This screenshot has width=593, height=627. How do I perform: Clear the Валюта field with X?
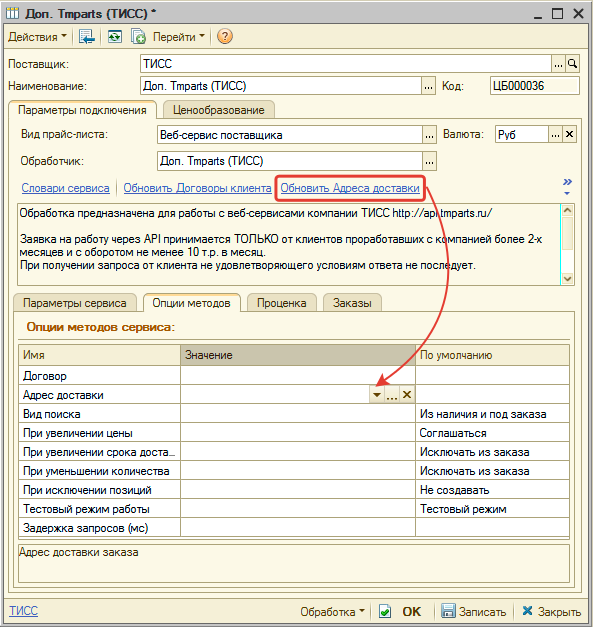[x=569, y=134]
